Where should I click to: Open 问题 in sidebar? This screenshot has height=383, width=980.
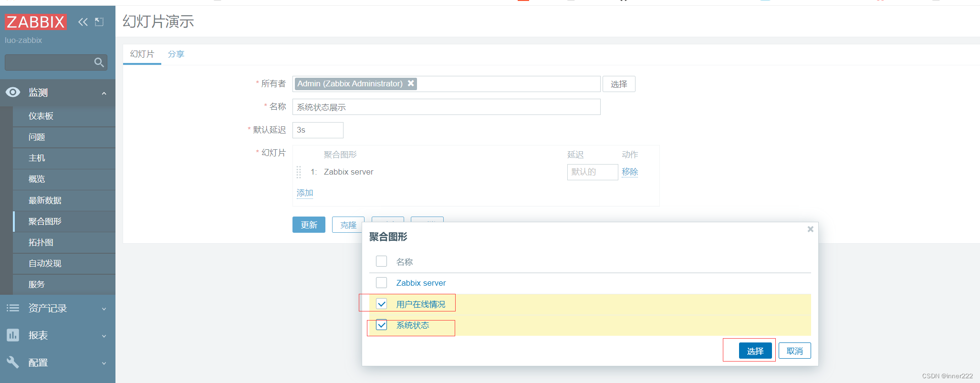[64, 137]
